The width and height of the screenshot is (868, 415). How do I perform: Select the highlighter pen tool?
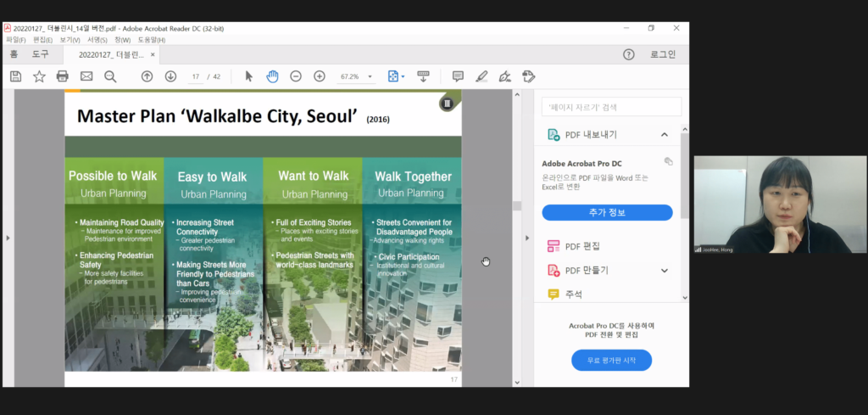click(x=481, y=76)
